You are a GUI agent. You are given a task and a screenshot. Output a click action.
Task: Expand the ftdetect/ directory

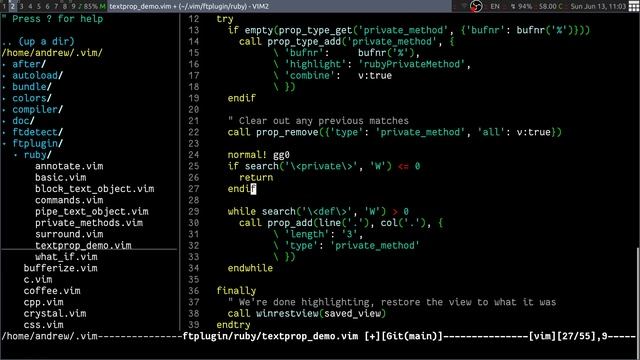pos(37,132)
